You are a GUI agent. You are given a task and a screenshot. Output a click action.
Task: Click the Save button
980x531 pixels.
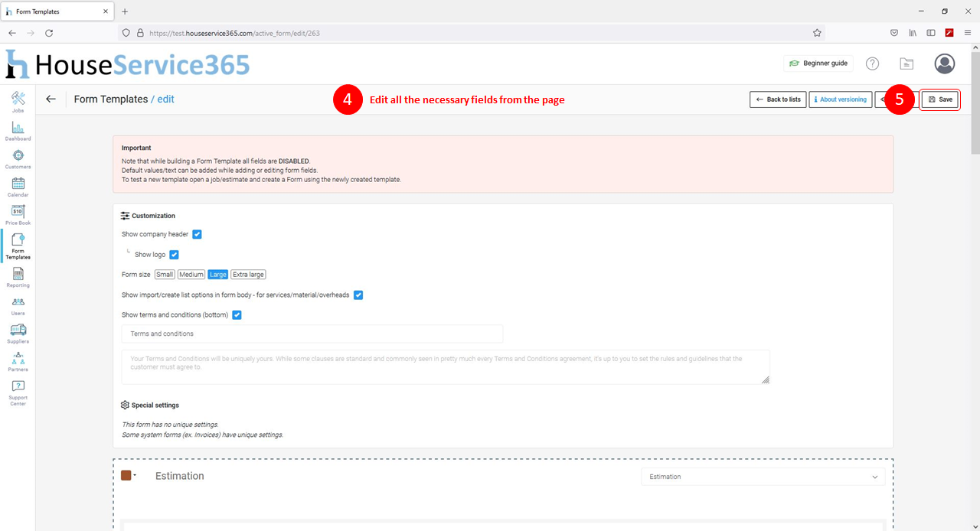pyautogui.click(x=939, y=99)
